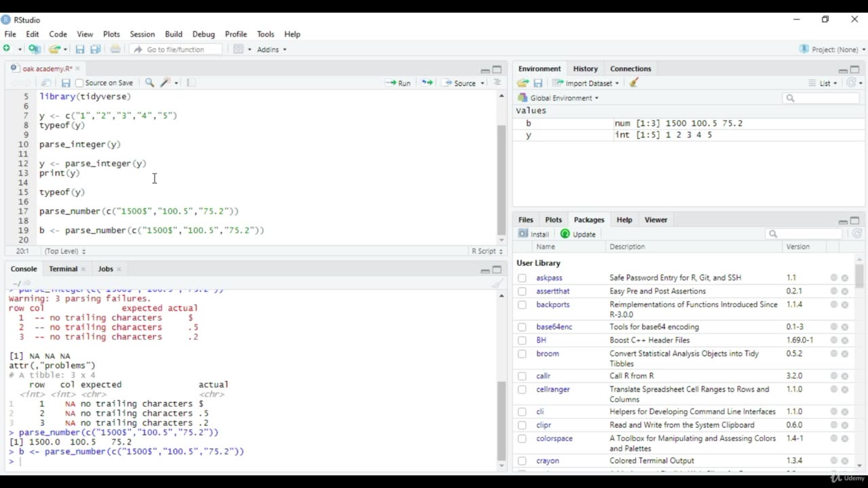The height and width of the screenshot is (488, 868).
Task: Save workspace icon in Environment pane
Action: (538, 83)
